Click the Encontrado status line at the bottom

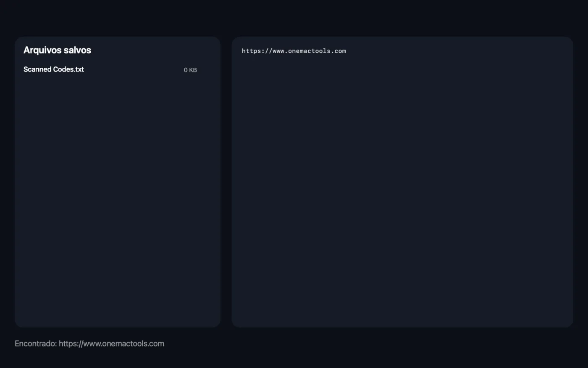(x=89, y=344)
